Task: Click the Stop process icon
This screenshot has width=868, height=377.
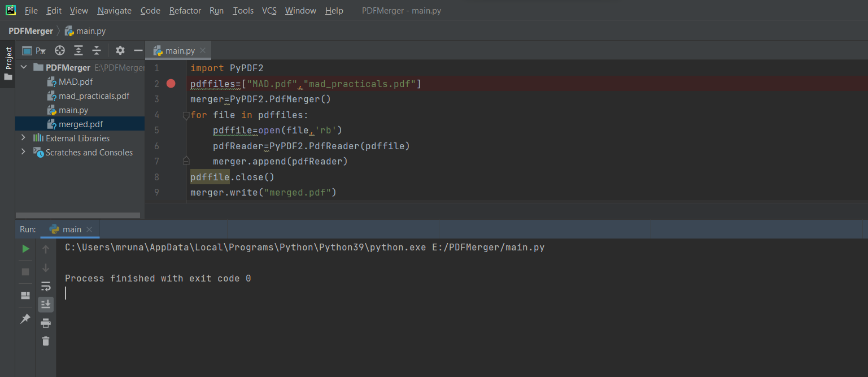Action: coord(25,272)
